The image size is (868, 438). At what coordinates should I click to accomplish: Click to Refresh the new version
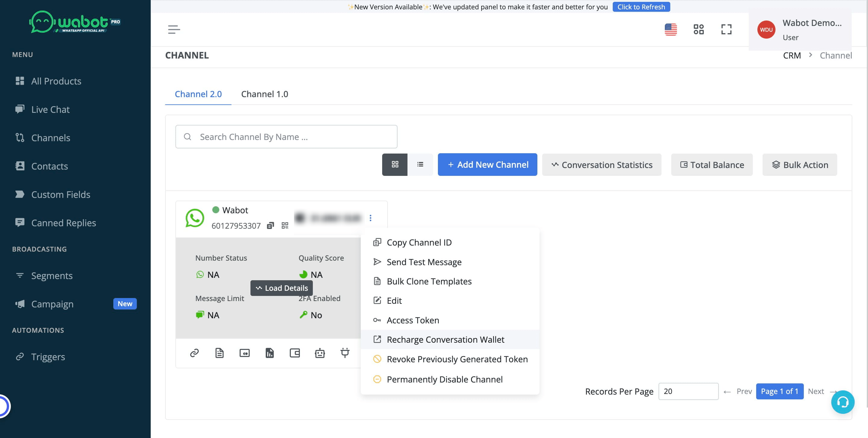pos(641,7)
